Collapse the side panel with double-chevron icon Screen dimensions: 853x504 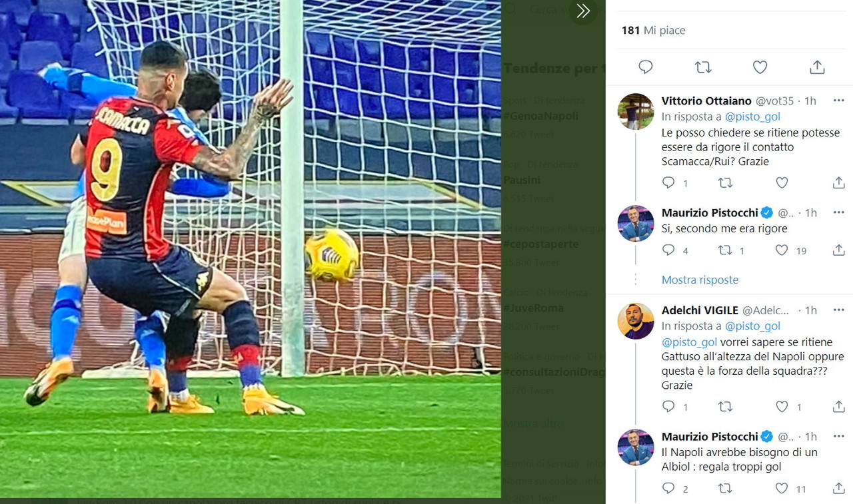[583, 11]
